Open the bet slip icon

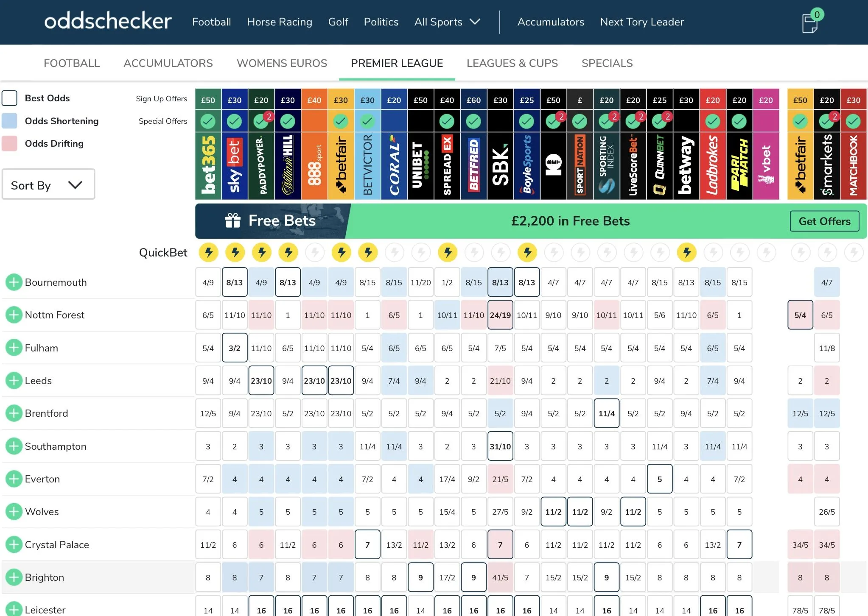click(x=809, y=22)
